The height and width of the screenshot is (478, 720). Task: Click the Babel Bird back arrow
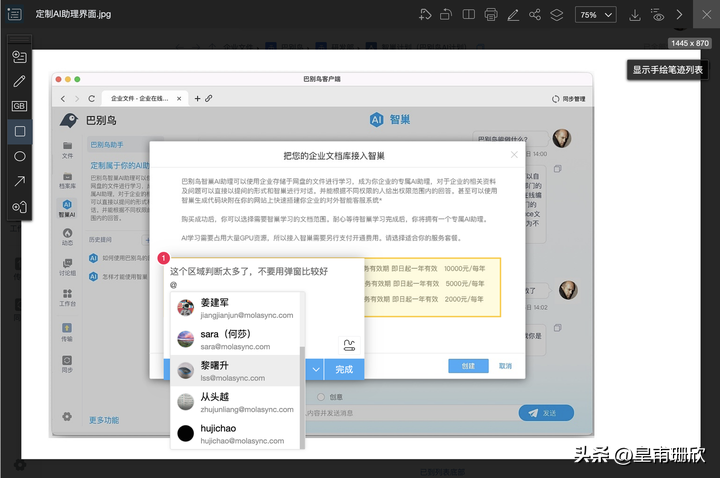point(63,99)
